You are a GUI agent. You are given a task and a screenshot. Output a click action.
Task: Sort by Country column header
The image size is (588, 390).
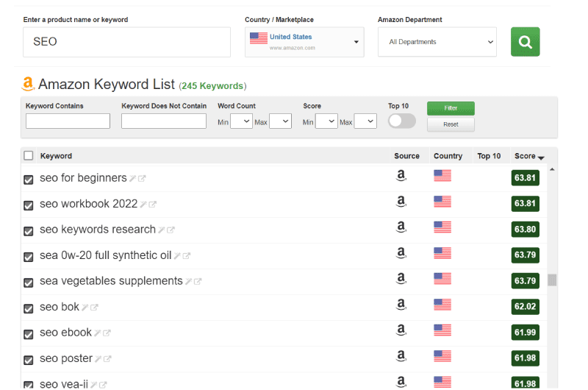pyautogui.click(x=448, y=156)
